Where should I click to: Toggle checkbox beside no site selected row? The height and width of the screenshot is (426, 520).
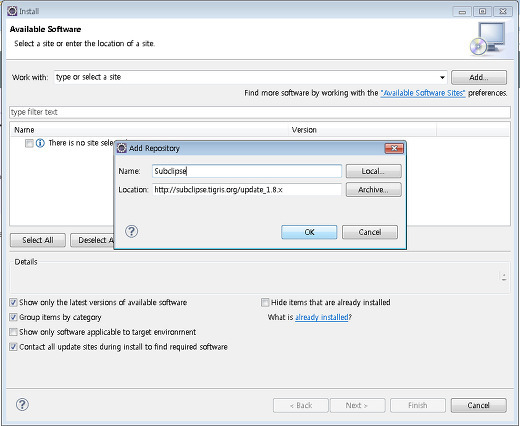click(x=29, y=143)
